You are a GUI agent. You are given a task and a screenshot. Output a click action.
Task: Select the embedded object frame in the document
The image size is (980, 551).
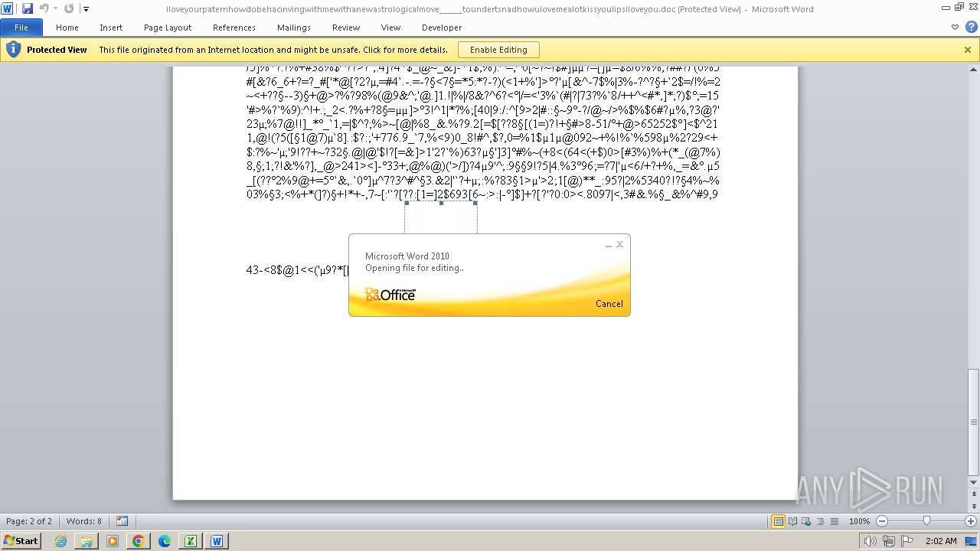tap(441, 218)
